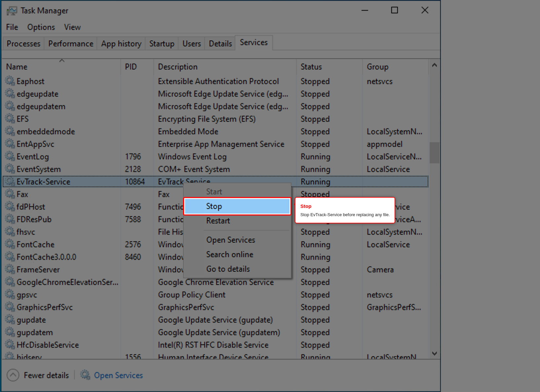Click the gear icon beside gpsvc service

(10, 294)
